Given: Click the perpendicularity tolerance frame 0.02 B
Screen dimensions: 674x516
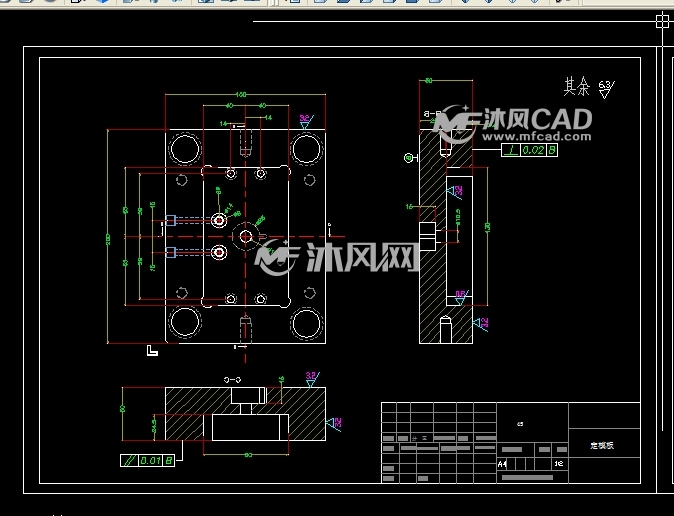Looking at the screenshot, I should coord(530,150).
